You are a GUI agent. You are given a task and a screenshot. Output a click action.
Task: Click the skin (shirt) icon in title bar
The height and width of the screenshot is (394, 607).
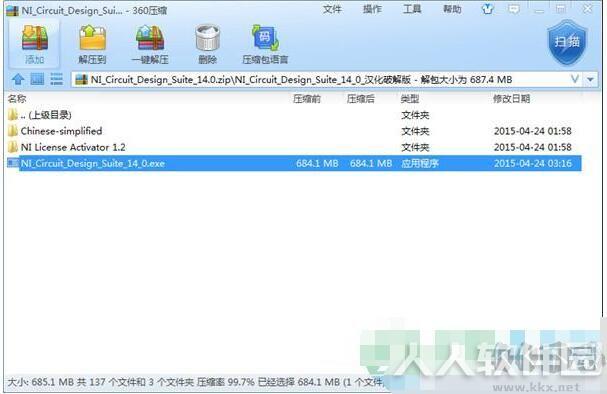click(487, 9)
